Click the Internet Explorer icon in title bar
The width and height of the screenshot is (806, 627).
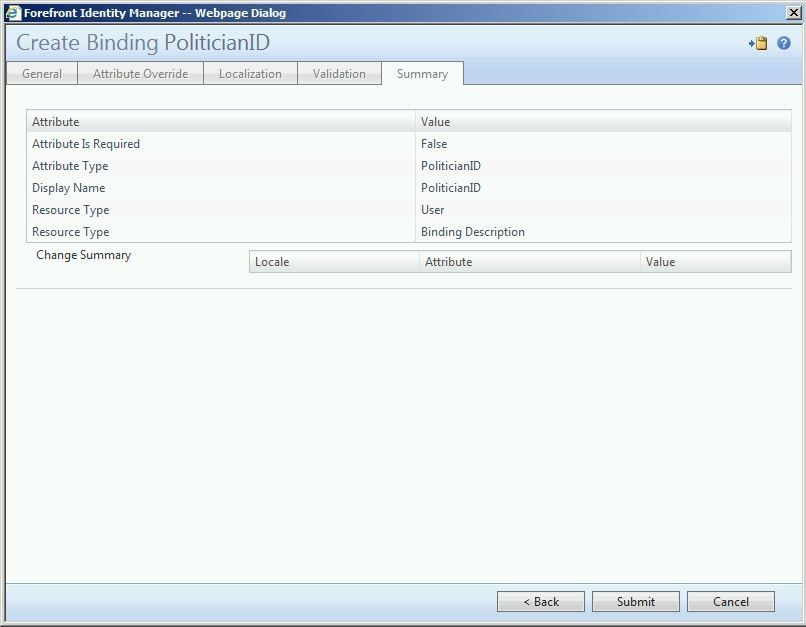12,13
